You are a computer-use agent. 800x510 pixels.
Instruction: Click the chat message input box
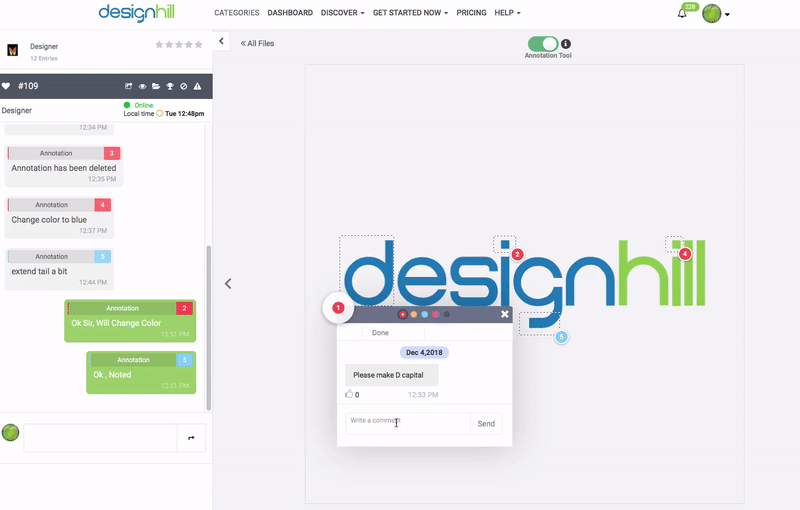[x=101, y=438]
